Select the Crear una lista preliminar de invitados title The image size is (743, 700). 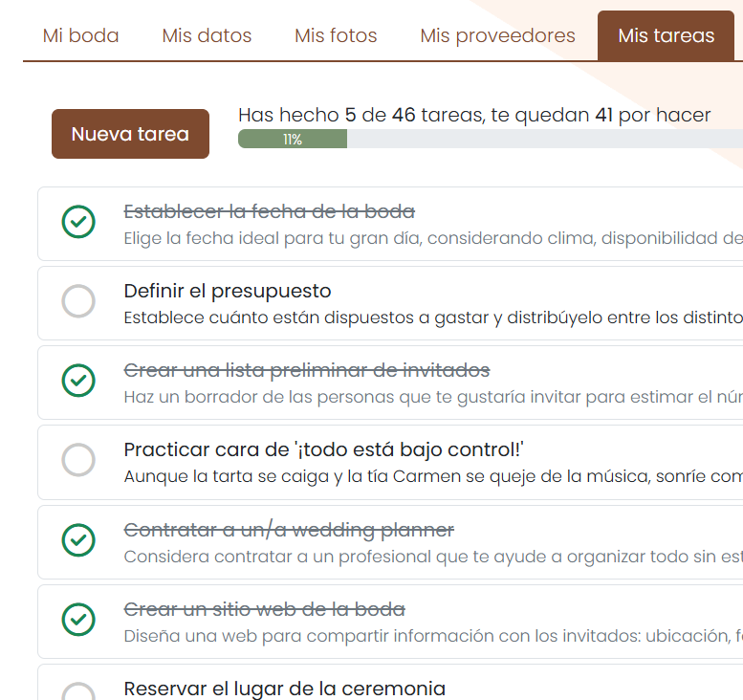[307, 370]
